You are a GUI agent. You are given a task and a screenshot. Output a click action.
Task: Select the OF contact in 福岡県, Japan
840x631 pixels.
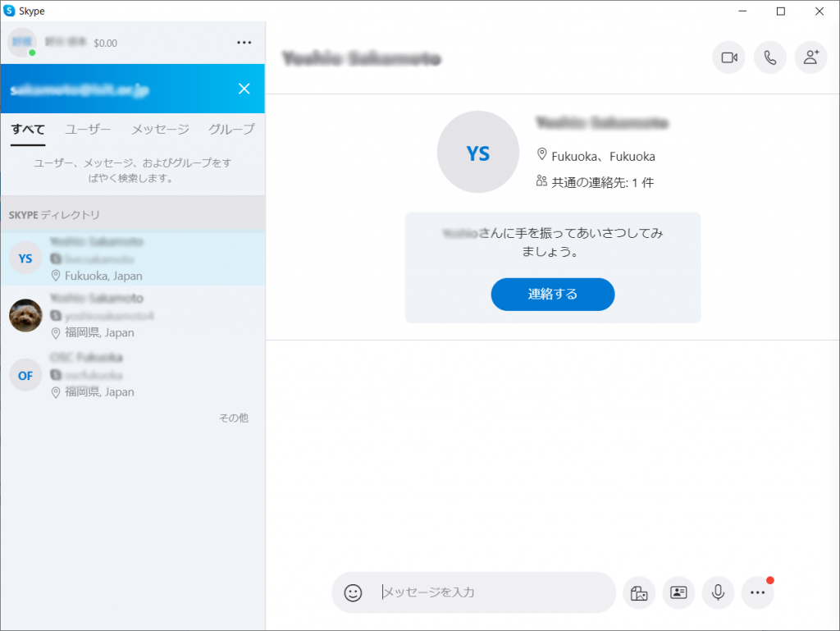tap(131, 375)
